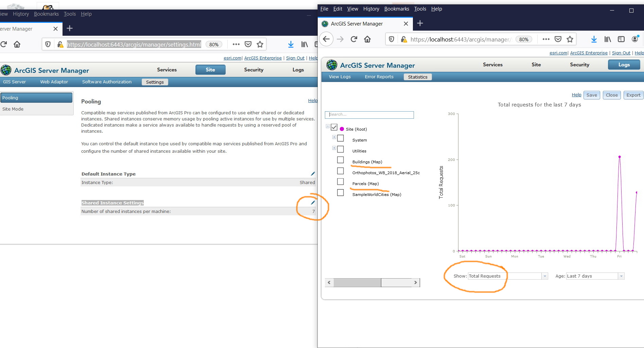Click scroll right arrow under service tree

click(x=415, y=283)
